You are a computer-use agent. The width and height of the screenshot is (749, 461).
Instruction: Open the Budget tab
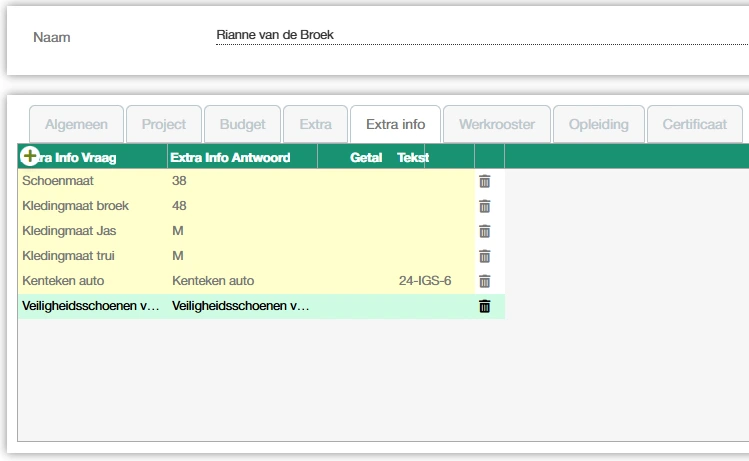(x=243, y=125)
